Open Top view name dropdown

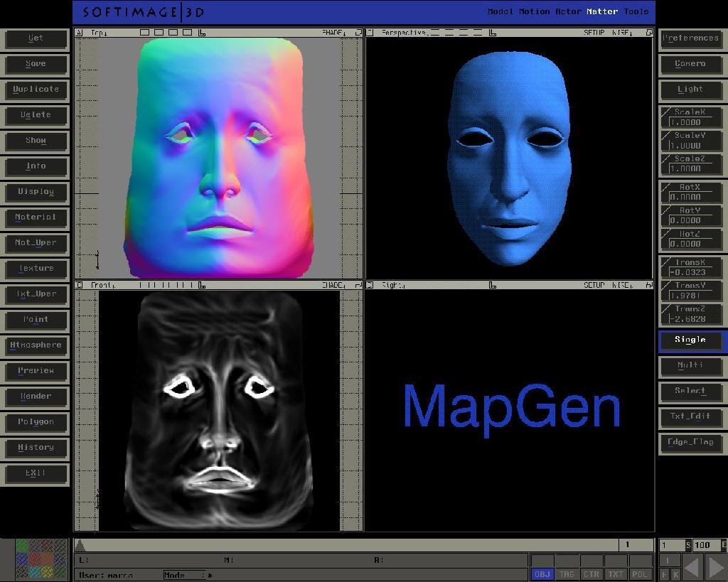coord(99,33)
